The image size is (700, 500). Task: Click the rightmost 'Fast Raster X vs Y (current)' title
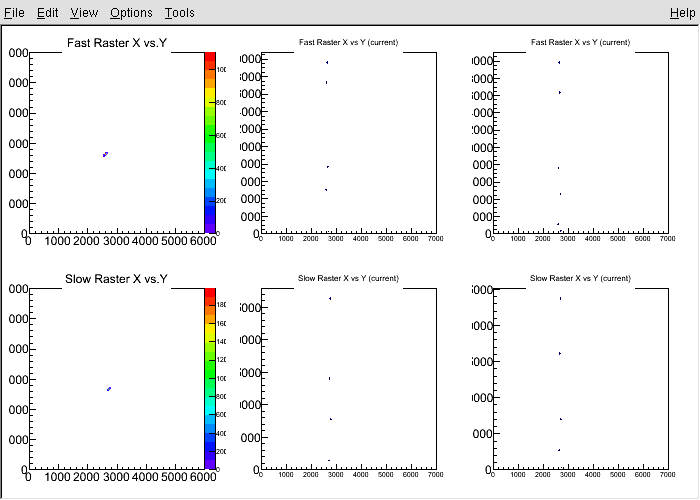[x=580, y=42]
